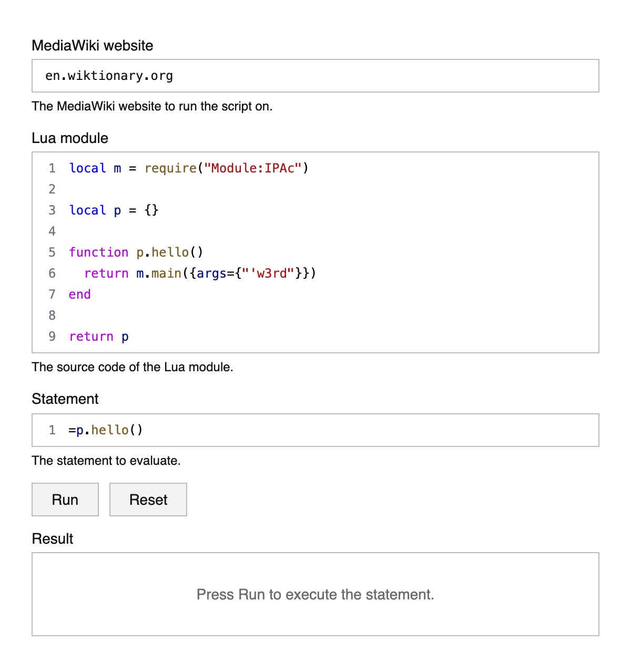Screen dimensions: 631x672
Task: Click the return p statement
Action: tap(98, 336)
